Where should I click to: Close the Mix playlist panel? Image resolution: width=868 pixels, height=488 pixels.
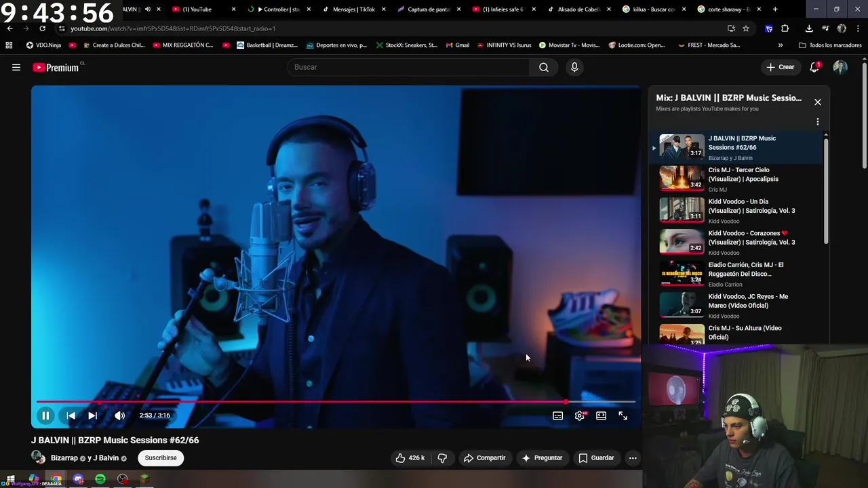[x=818, y=102]
